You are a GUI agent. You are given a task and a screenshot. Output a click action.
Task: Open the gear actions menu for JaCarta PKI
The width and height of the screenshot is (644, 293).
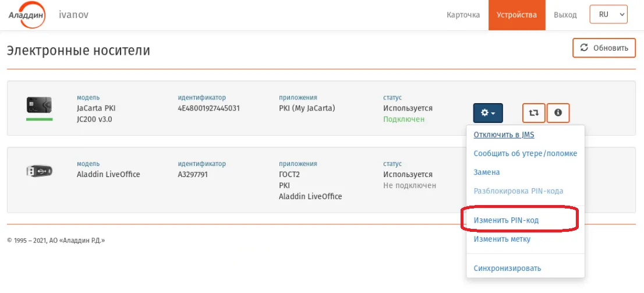(x=488, y=113)
